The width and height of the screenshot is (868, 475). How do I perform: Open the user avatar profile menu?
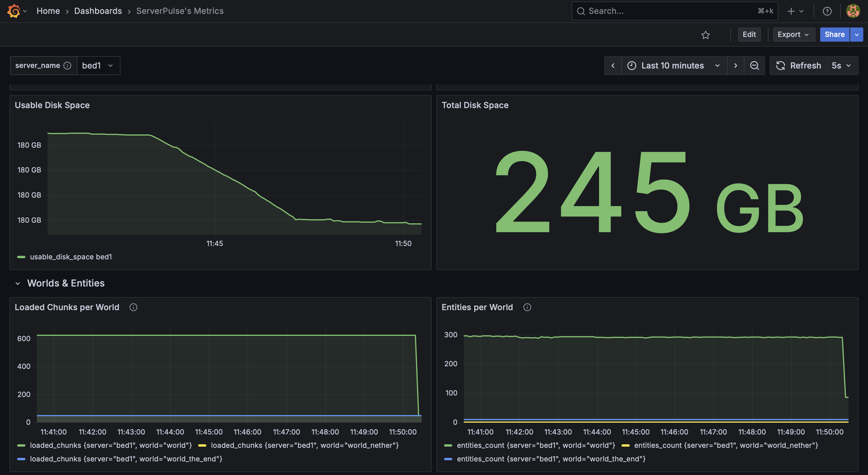coord(853,11)
